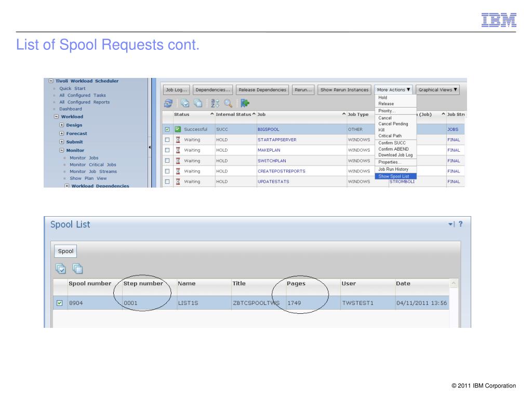The width and height of the screenshot is (532, 399).
Task: Select Download Job Log menu entry
Action: point(395,155)
